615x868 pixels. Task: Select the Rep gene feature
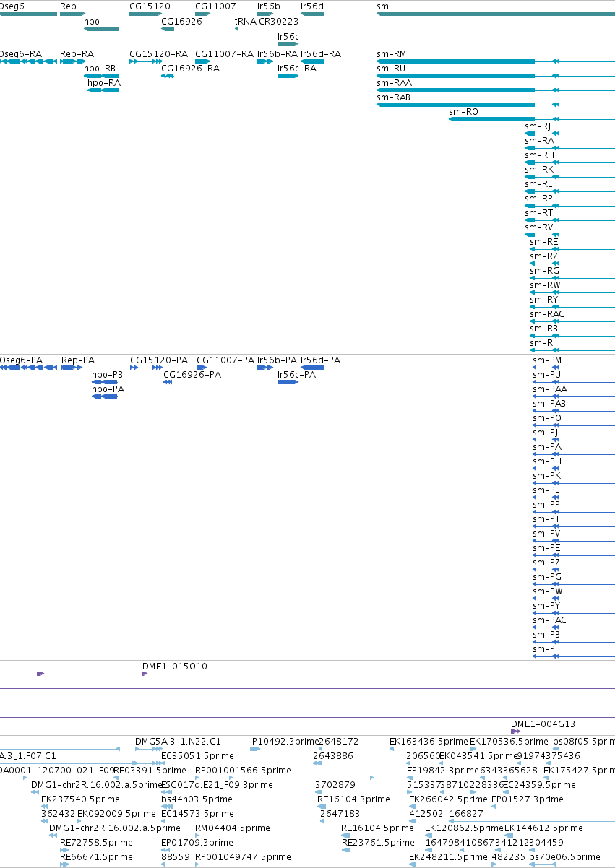click(73, 14)
